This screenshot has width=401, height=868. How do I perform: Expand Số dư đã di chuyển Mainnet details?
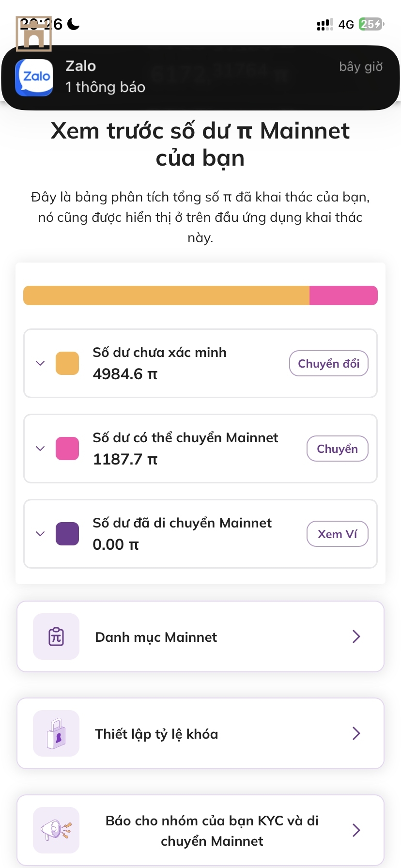(40, 534)
